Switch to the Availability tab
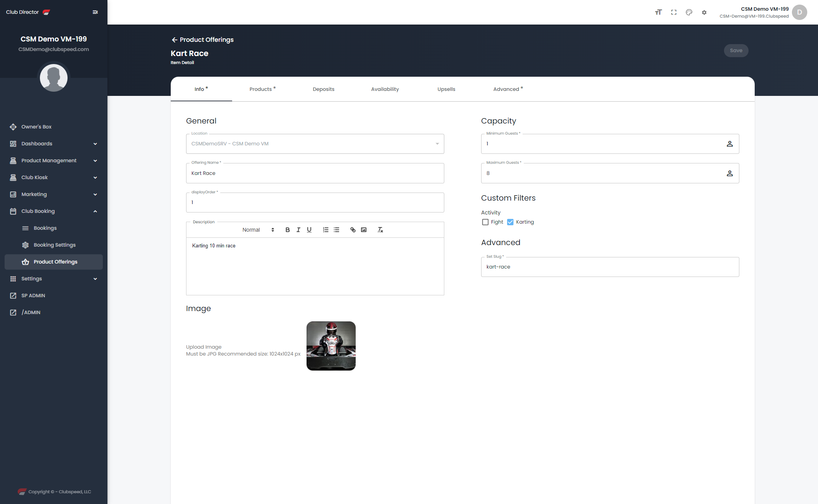This screenshot has height=504, width=818. [385, 89]
